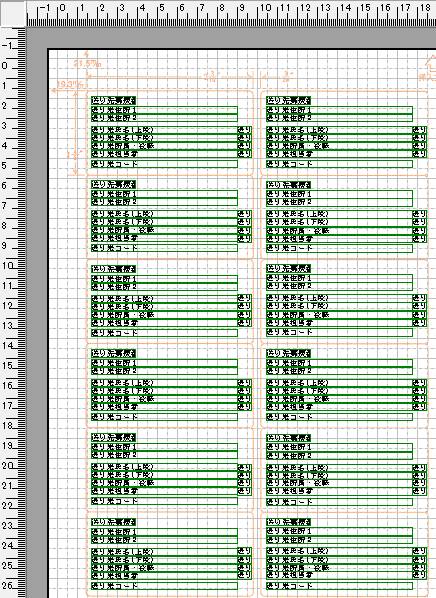436x598 pixels.
Task: Select 送り先氏名(上段) field in the top-left label
Action: (164, 130)
